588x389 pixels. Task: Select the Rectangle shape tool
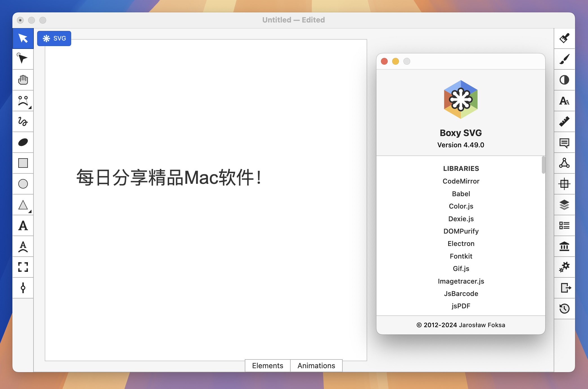click(23, 163)
